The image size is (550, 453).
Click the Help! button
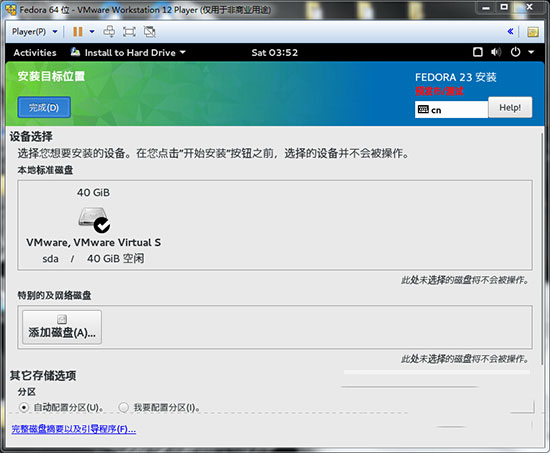pyautogui.click(x=510, y=107)
